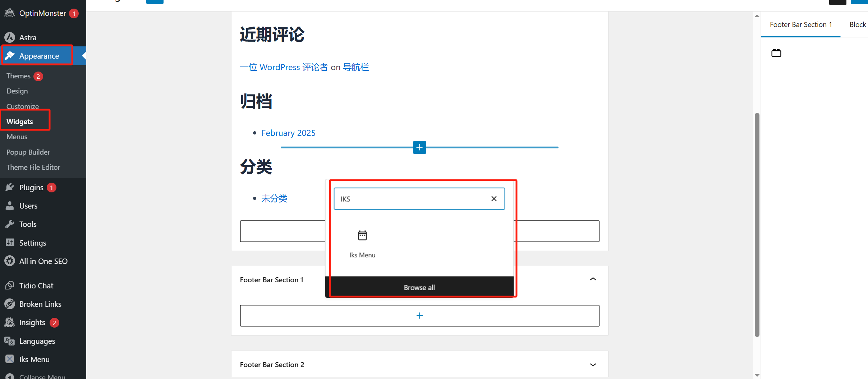Click the Users person icon
Viewport: 868px width, 379px height.
click(x=10, y=206)
